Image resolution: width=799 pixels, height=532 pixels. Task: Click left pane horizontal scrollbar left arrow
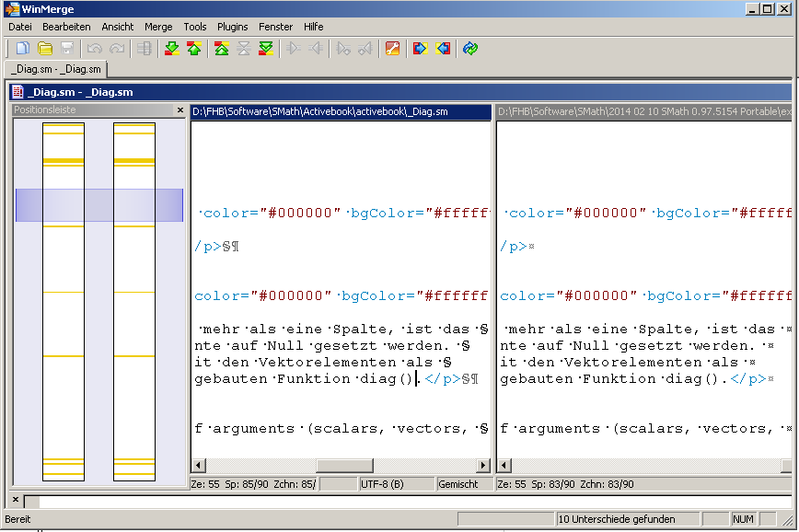click(x=199, y=466)
